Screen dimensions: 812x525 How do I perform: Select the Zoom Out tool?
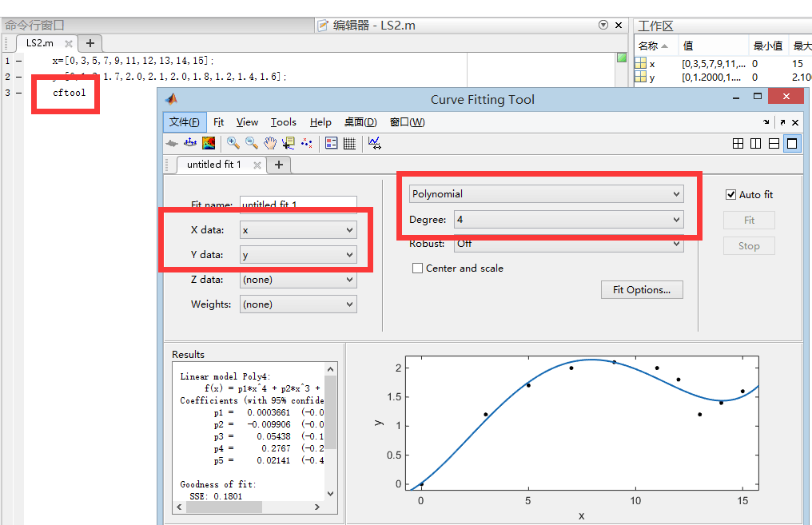(251, 143)
